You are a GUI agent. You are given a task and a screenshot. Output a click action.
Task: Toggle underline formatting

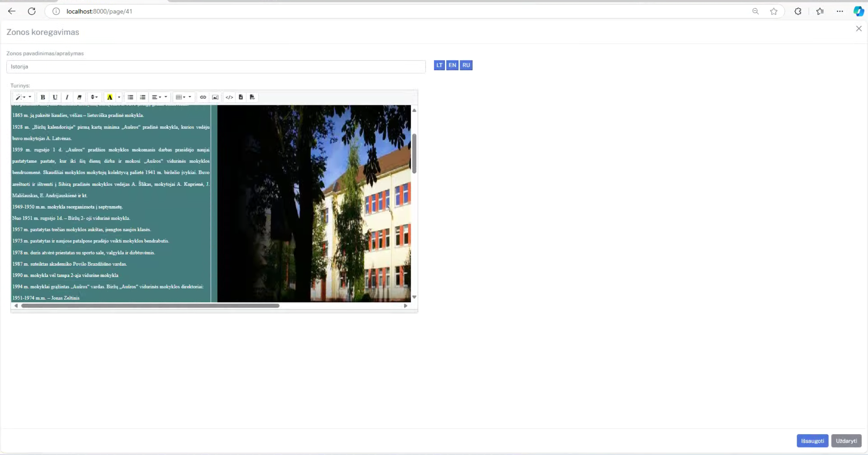click(x=55, y=97)
